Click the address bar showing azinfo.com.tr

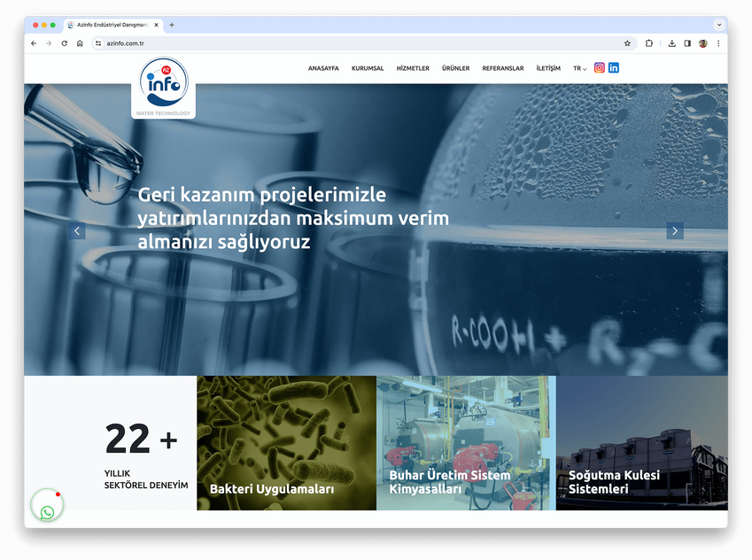point(363,43)
